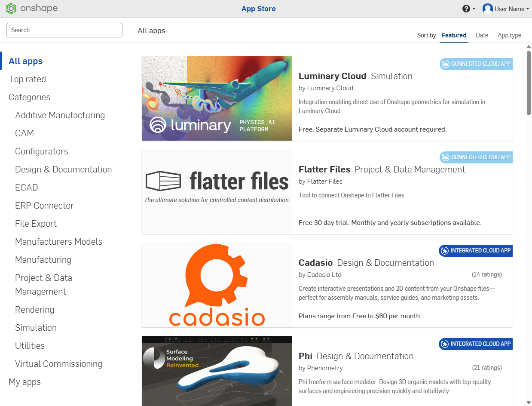Click the green Onshape hexagon logo

(x=11, y=8)
